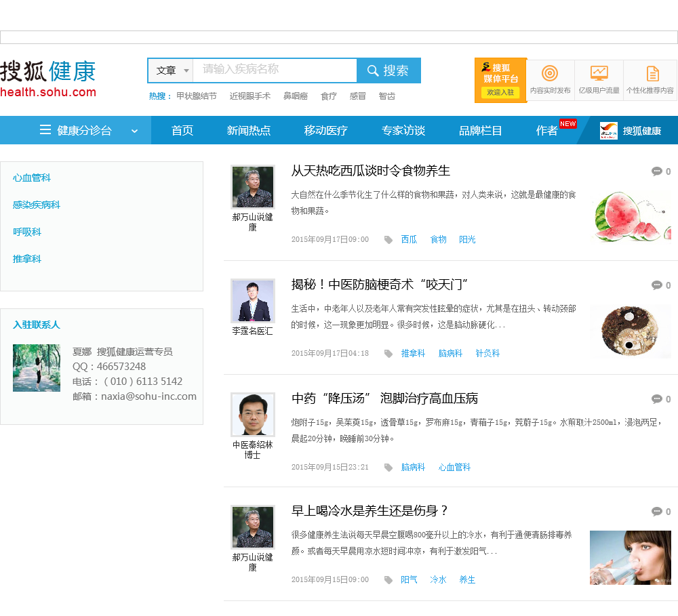Click the 李霆名医汇 author avatar
Viewport: 678px width, 616px height.
click(252, 300)
